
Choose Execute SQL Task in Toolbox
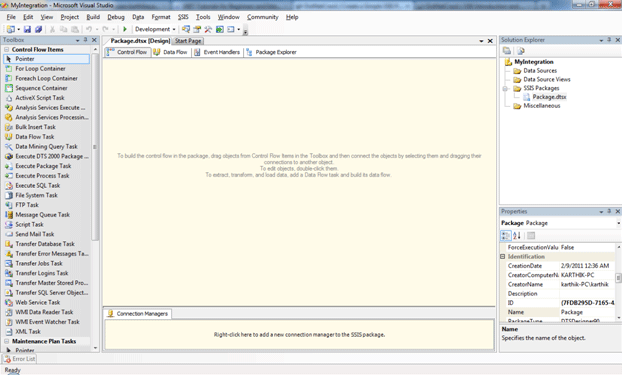pyautogui.click(x=46, y=185)
